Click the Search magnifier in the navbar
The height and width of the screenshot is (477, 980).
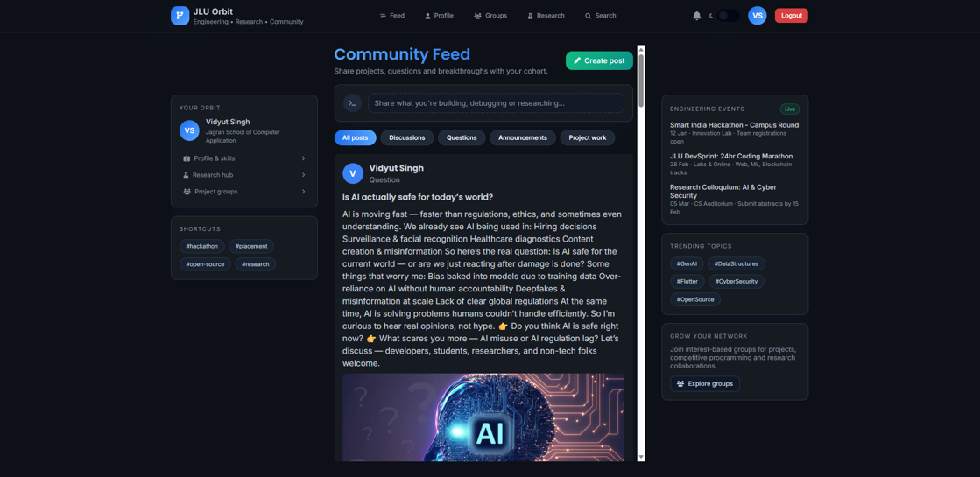[x=588, y=16]
